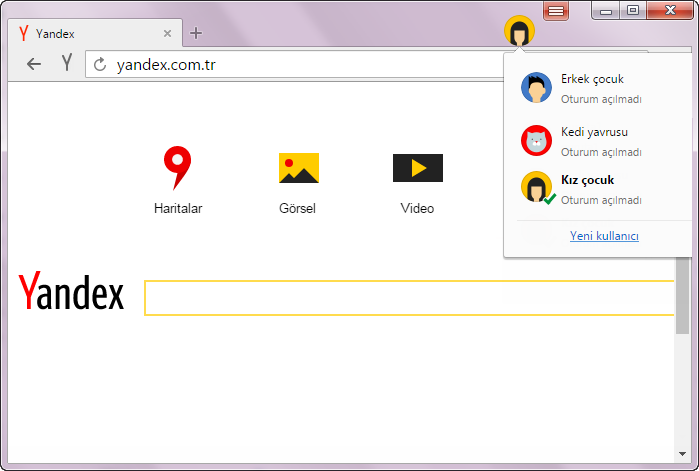Click 'Oturum açılmadı' under Kız çocuk
Image resolution: width=699 pixels, height=471 pixels.
click(x=601, y=201)
